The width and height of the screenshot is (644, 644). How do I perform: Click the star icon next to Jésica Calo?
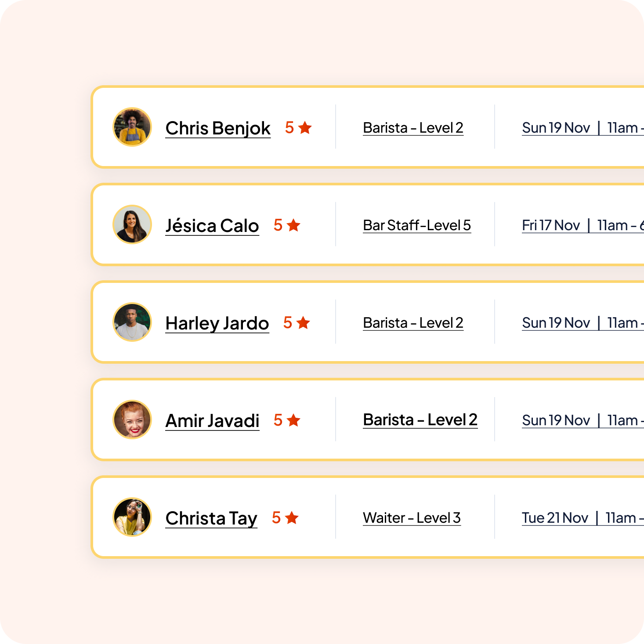click(x=293, y=225)
